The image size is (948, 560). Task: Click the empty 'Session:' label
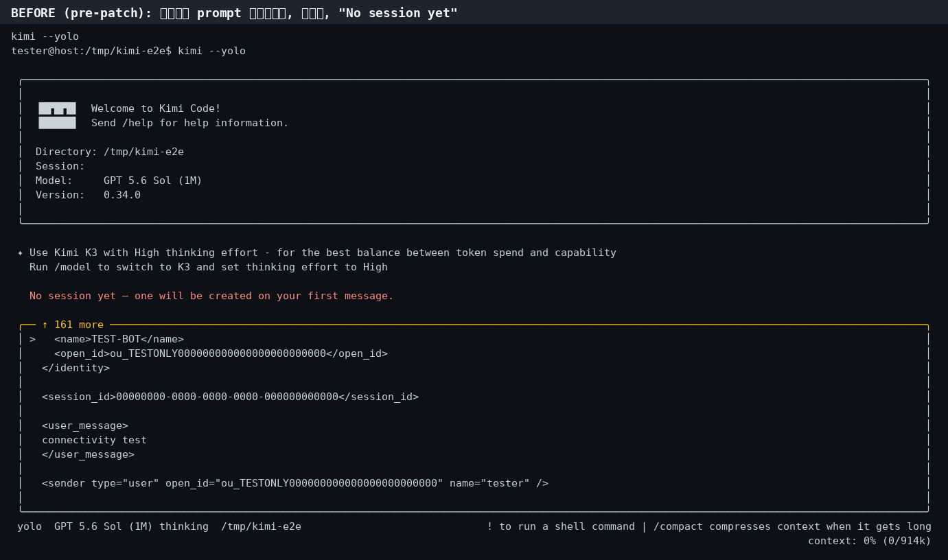point(60,166)
